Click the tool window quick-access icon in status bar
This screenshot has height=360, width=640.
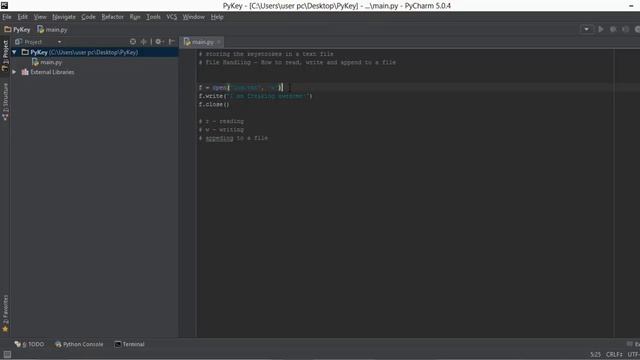click(x=7, y=354)
